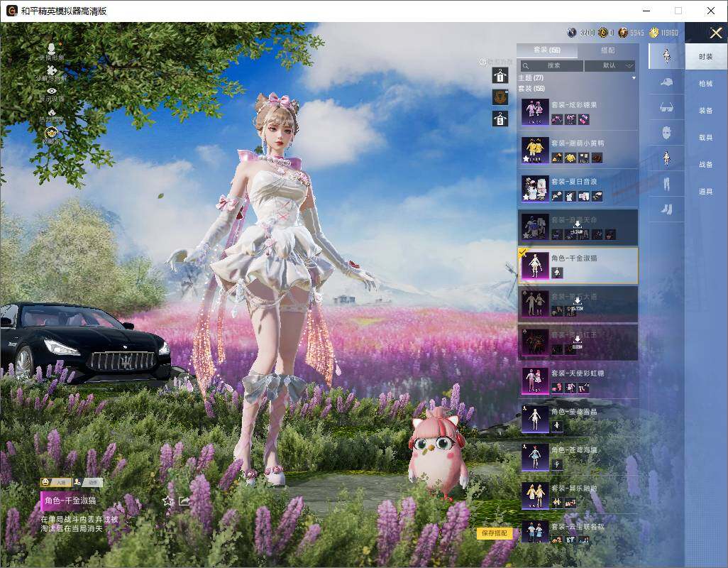Open the brown emblem wardrobe slot
Viewport: 728px width, 568px height.
(500, 97)
